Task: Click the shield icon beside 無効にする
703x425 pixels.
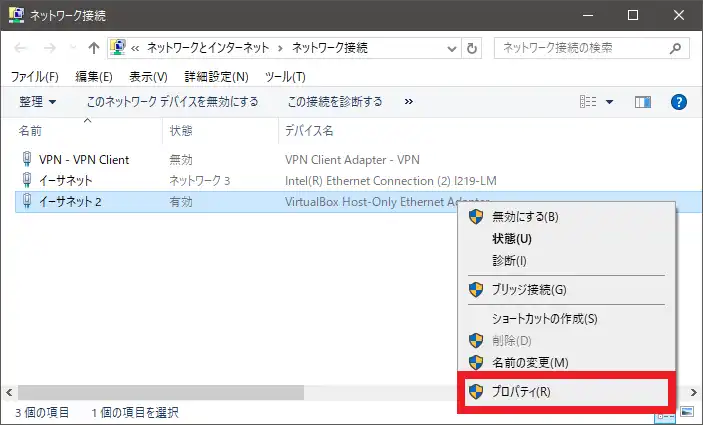Action: 476,217
